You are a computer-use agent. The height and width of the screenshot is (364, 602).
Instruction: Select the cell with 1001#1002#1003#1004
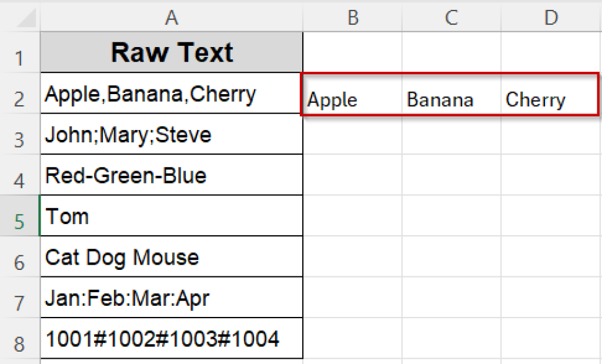(x=170, y=339)
